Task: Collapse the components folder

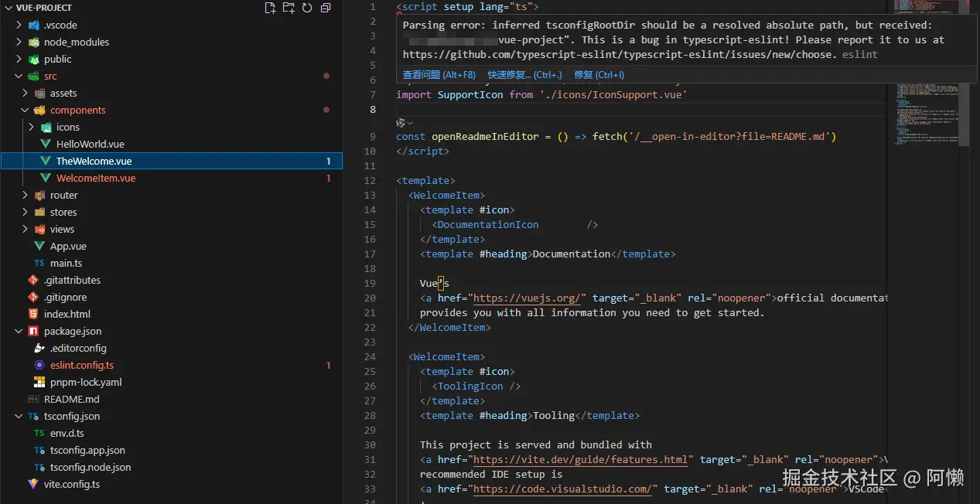Action: click(x=26, y=110)
